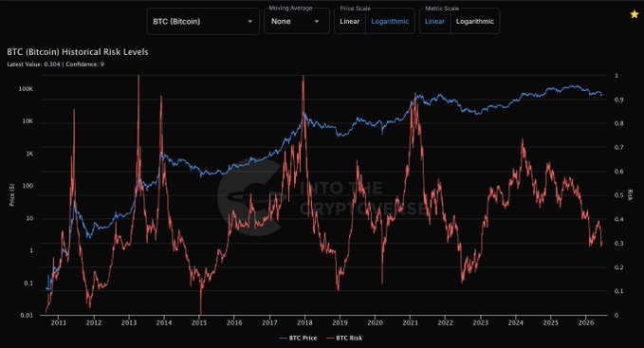
Task: Toggle BTC Price series in legend
Action: [x=298, y=339]
